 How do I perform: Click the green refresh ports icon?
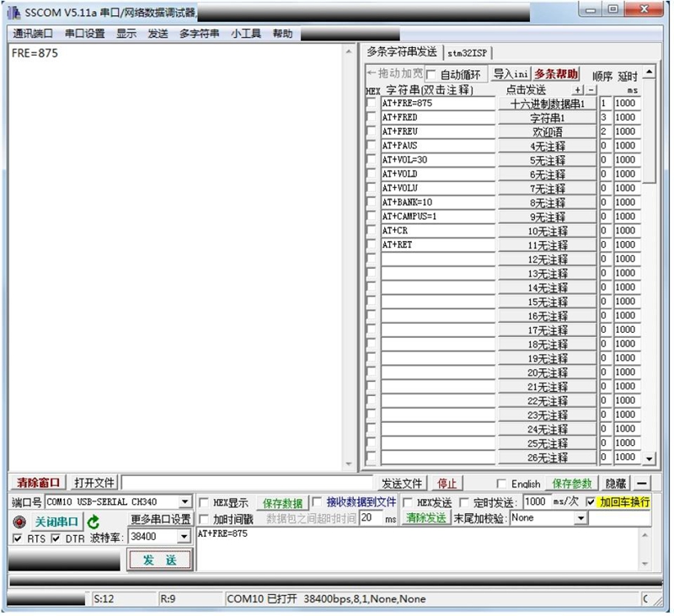[94, 522]
